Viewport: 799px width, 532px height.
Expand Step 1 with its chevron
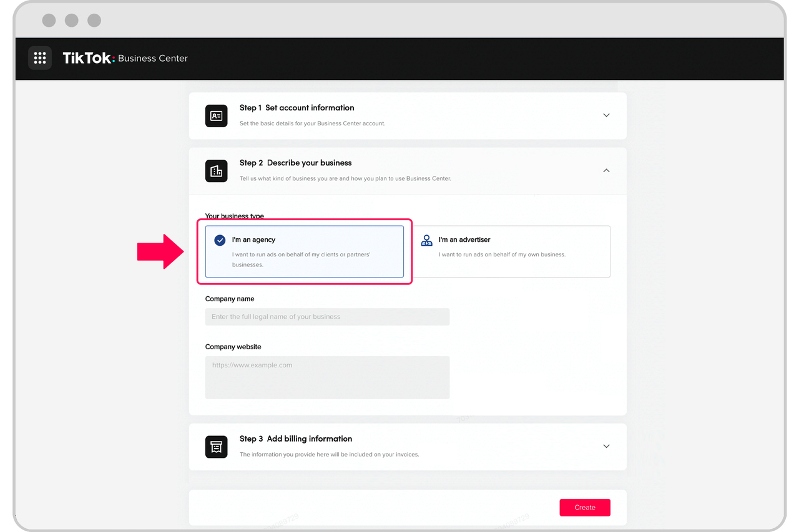[x=606, y=115]
